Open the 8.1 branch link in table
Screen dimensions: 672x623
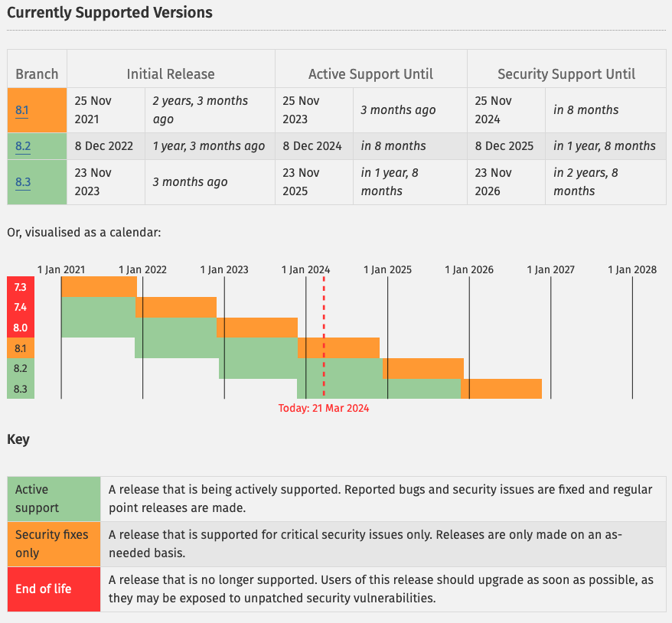click(22, 110)
